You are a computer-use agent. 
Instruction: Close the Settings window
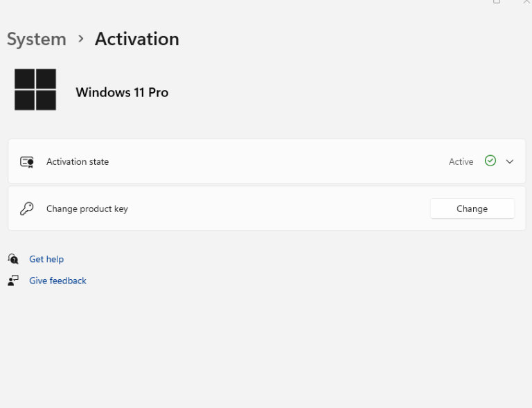527,1
